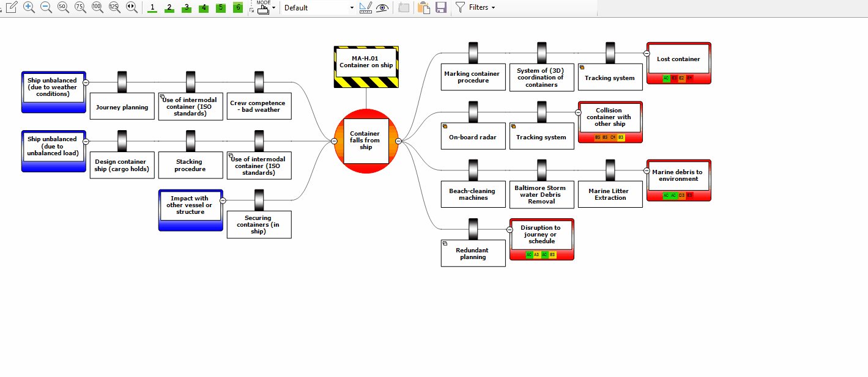This screenshot has height=377, width=868.
Task: Click the D3 risk cell under Marine debris
Action: [x=682, y=196]
